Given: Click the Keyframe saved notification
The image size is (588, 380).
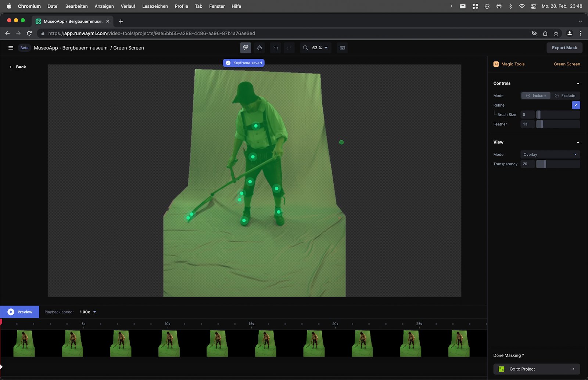Looking at the screenshot, I should click(244, 63).
